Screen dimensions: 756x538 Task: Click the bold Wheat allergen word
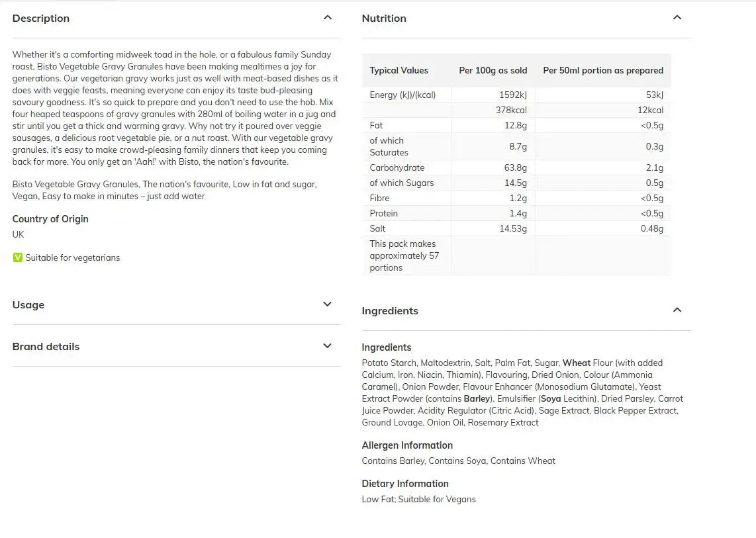point(577,363)
